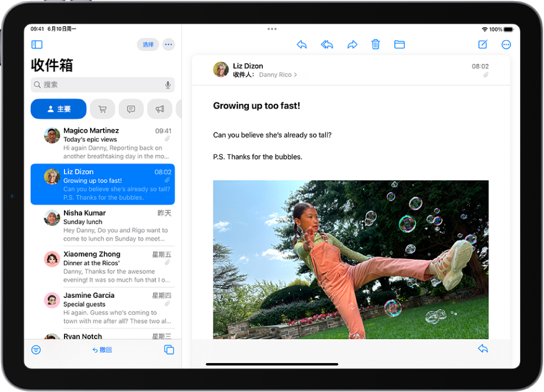This screenshot has height=392, width=544.
Task: Move the message using folder icon
Action: [399, 44]
